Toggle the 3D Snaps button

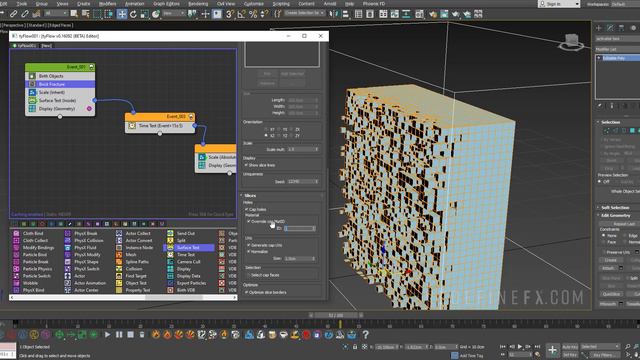(x=230, y=14)
